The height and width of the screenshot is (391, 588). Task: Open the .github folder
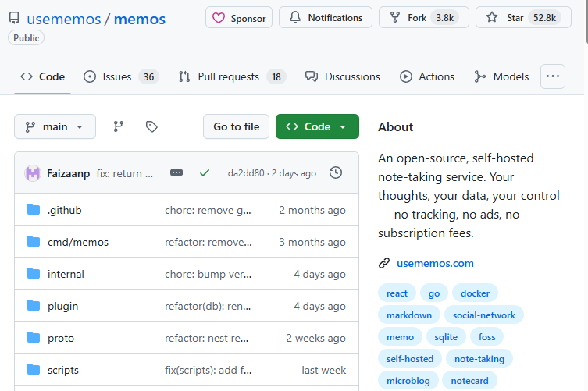[x=65, y=210]
